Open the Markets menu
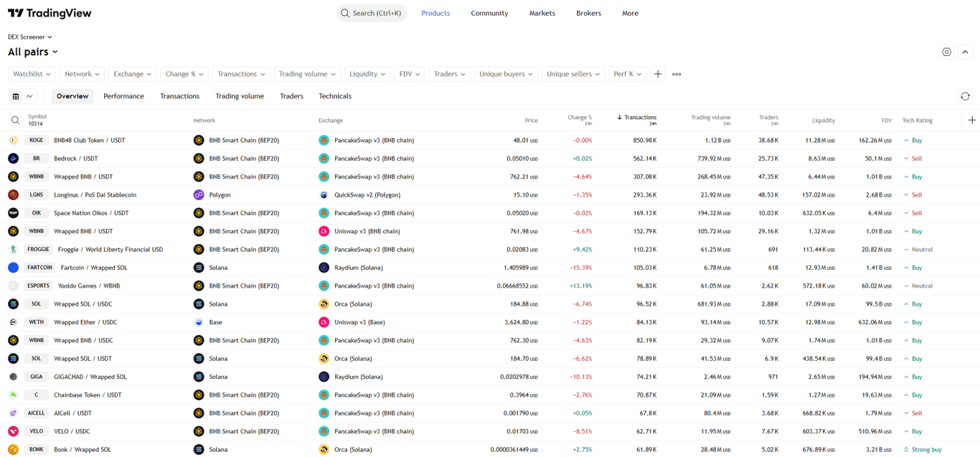980x457 pixels. coord(542,13)
